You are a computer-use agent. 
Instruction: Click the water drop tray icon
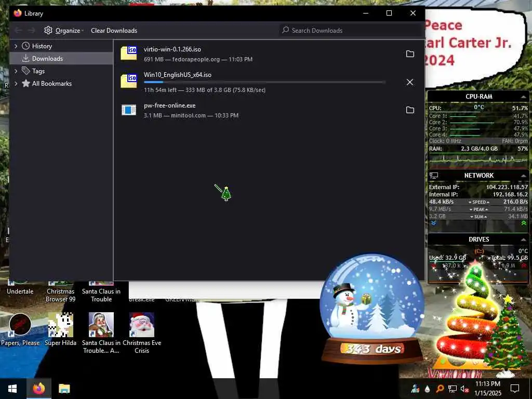[427, 389]
